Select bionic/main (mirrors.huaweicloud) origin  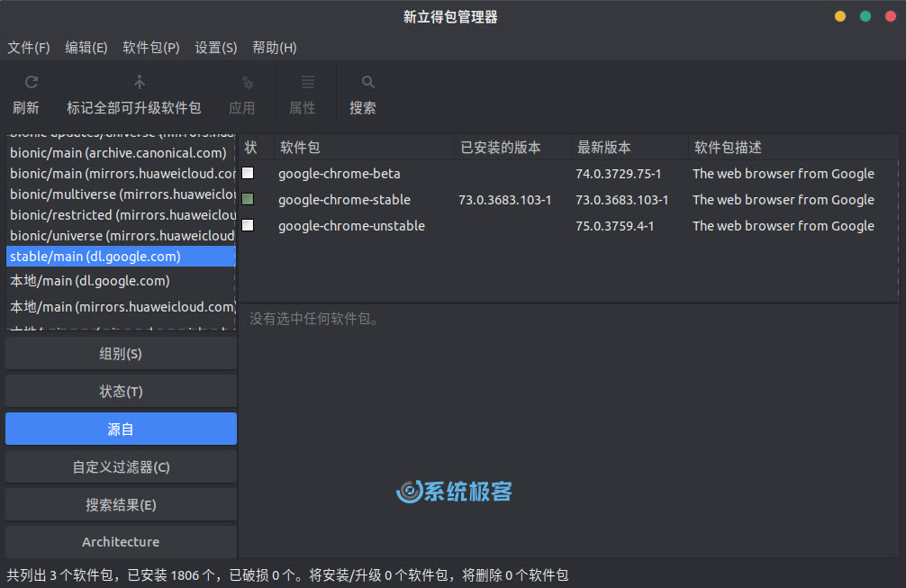[x=120, y=173]
